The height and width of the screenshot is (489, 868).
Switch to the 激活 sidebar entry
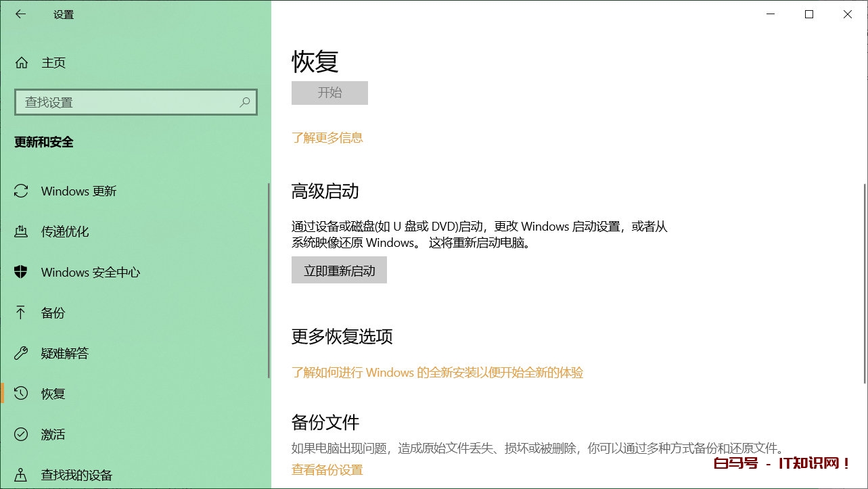[53, 435]
